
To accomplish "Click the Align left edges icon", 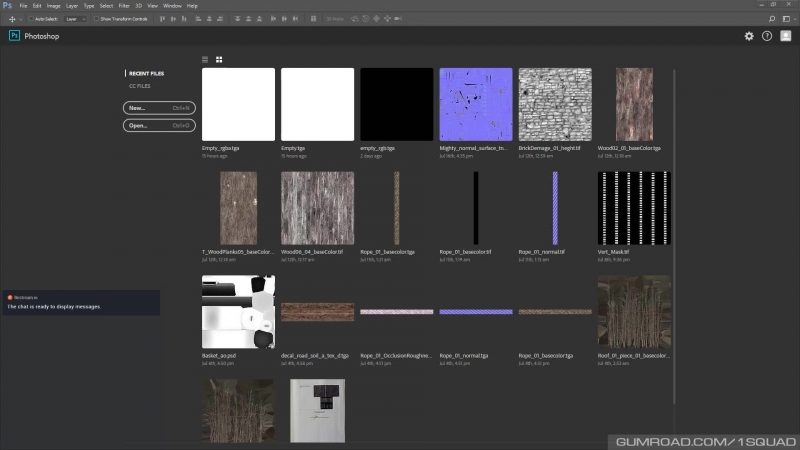I will 198,19.
